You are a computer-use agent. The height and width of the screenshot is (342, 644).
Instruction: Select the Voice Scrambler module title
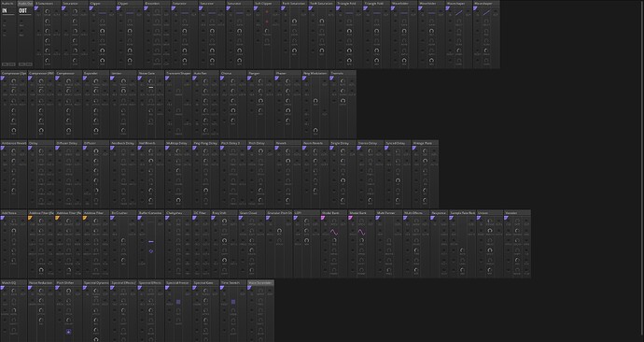[x=260, y=283]
